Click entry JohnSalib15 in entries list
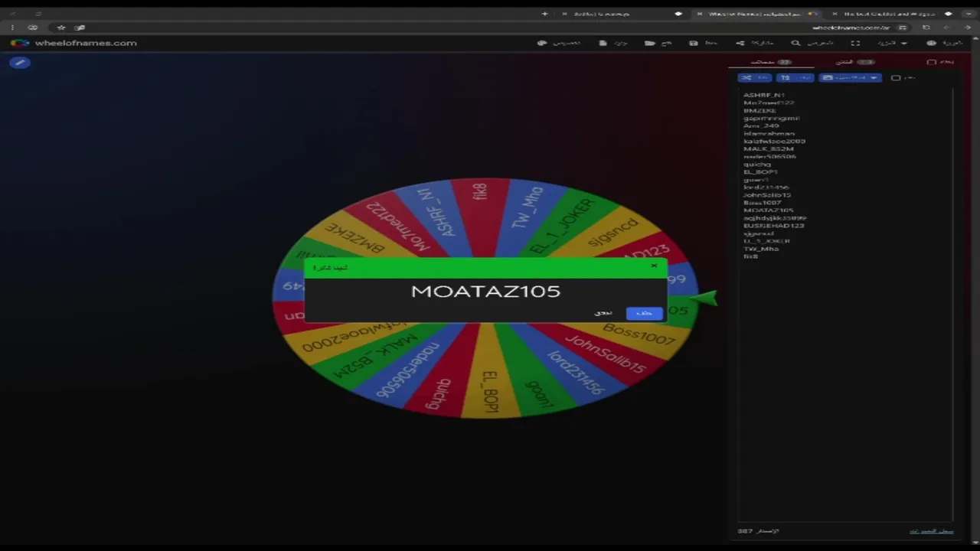 tap(767, 194)
